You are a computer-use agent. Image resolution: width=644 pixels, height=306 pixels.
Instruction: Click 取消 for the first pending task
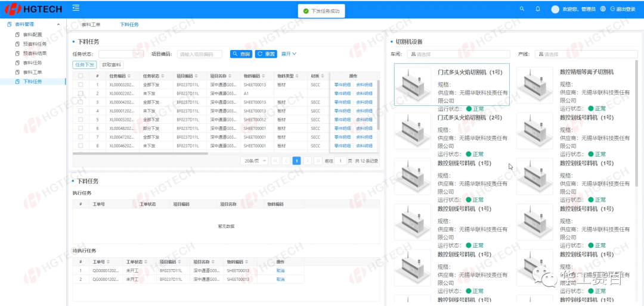(280, 270)
